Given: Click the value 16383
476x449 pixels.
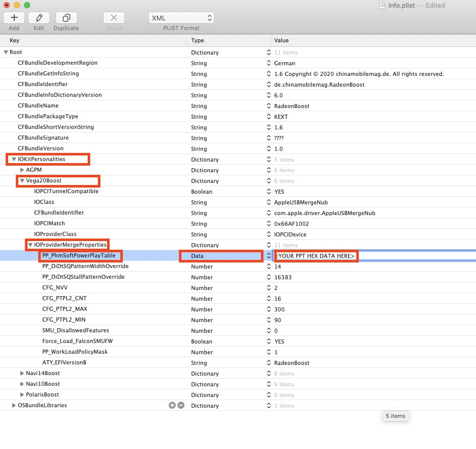Looking at the screenshot, I should tap(283, 277).
